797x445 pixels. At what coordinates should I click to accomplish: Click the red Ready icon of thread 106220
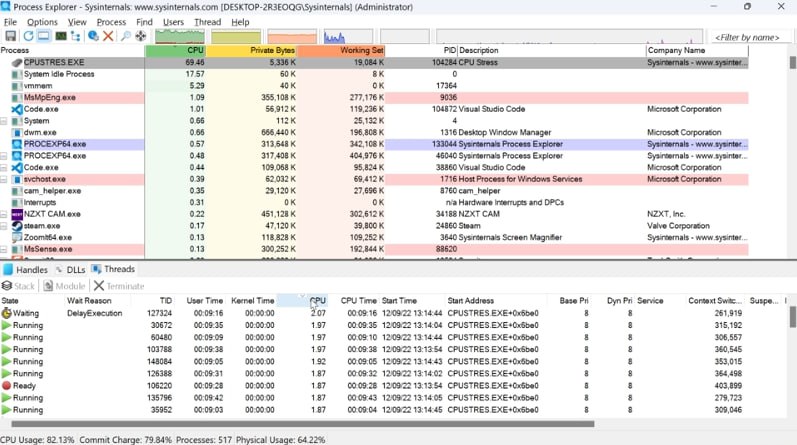click(7, 386)
